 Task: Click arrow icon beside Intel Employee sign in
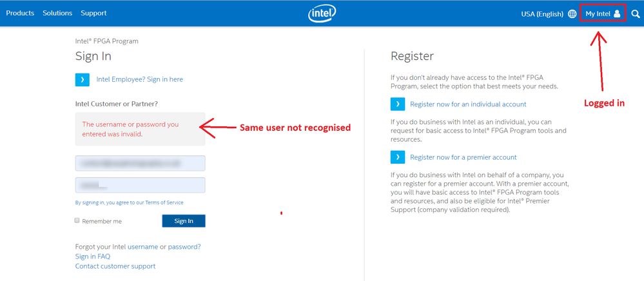[x=82, y=79]
